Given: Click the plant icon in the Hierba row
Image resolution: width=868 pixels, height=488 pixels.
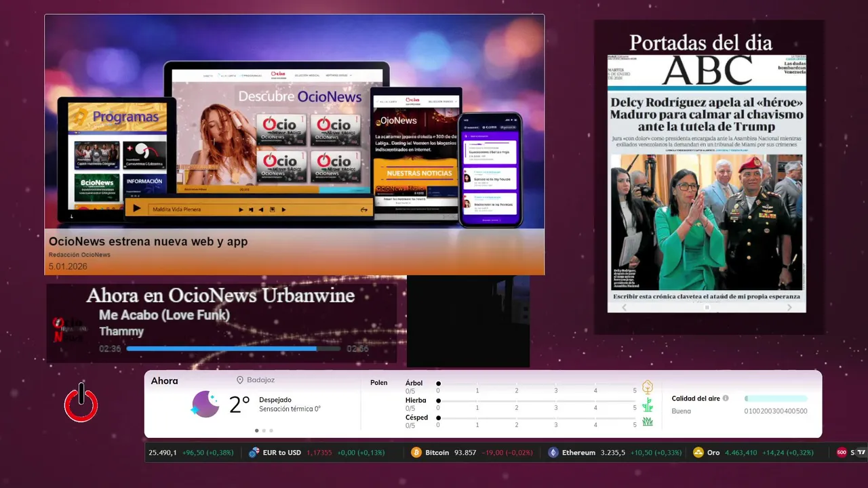Looking at the screenshot, I should coord(648,405).
